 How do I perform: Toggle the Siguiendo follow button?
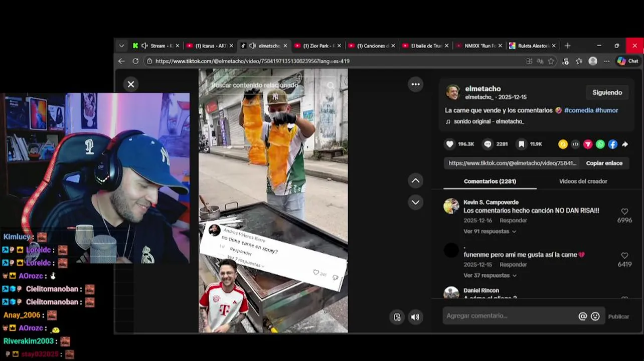tap(607, 93)
